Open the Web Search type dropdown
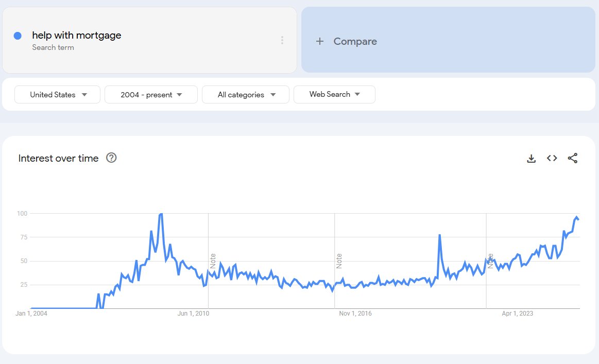The width and height of the screenshot is (599, 364). click(x=334, y=94)
